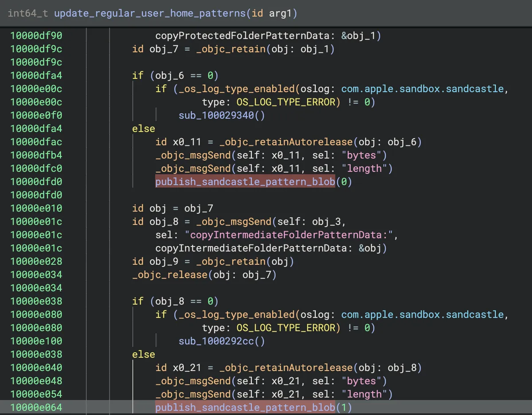The width and height of the screenshot is (532, 415).
Task: Click _objc_release call at 10000e034
Action: pos(170,274)
